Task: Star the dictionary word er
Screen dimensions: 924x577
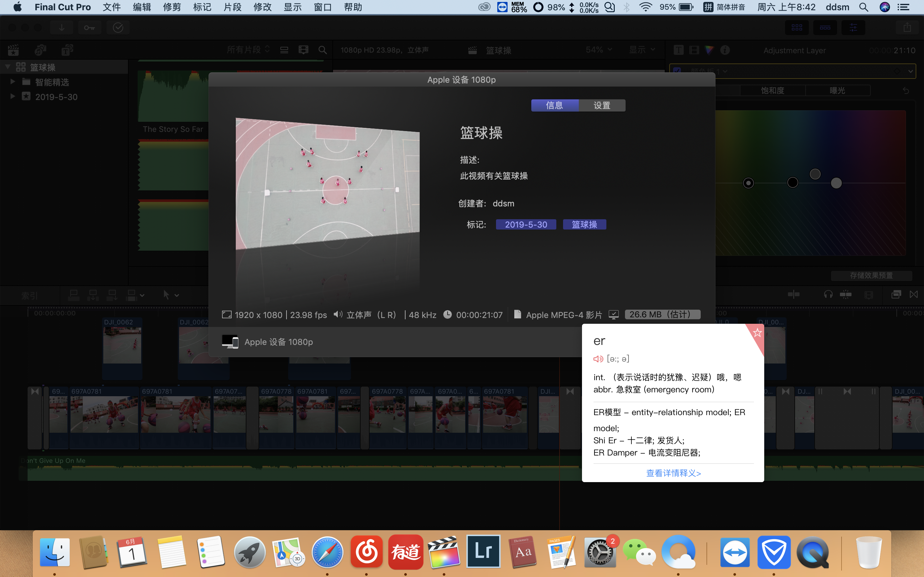Action: 757,333
